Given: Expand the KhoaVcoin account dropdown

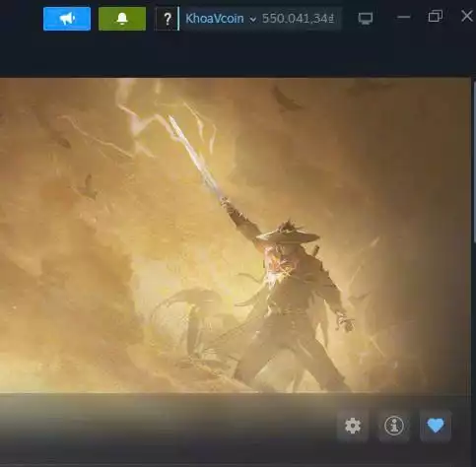Looking at the screenshot, I should [x=221, y=19].
